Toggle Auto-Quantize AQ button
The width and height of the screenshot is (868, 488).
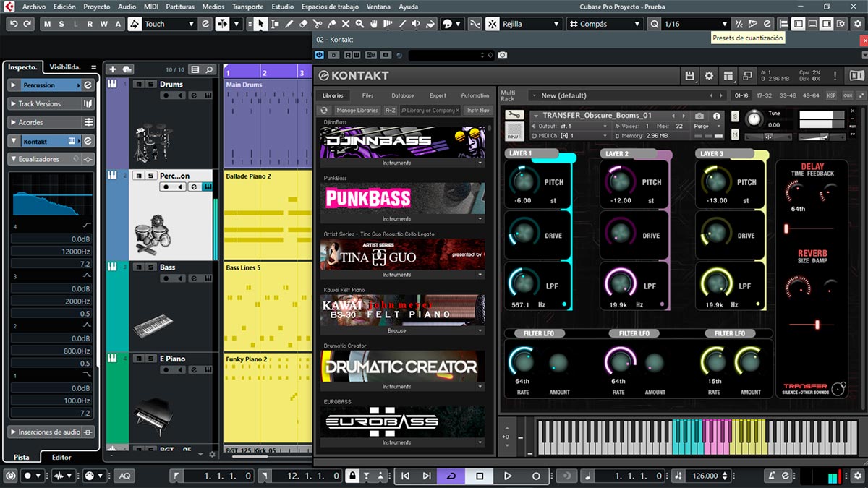(124, 476)
